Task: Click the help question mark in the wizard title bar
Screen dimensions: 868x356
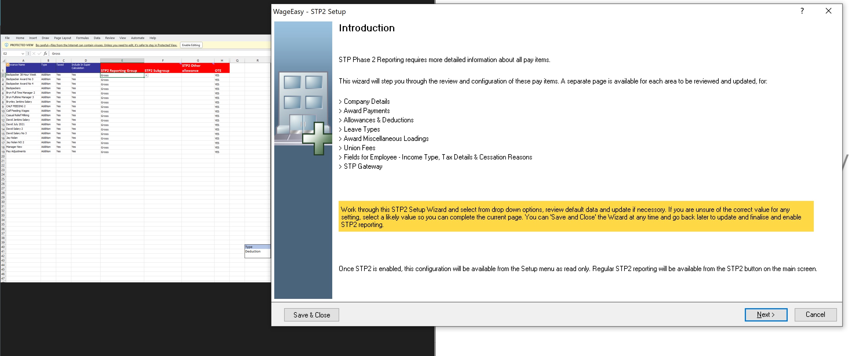Action: [x=802, y=11]
